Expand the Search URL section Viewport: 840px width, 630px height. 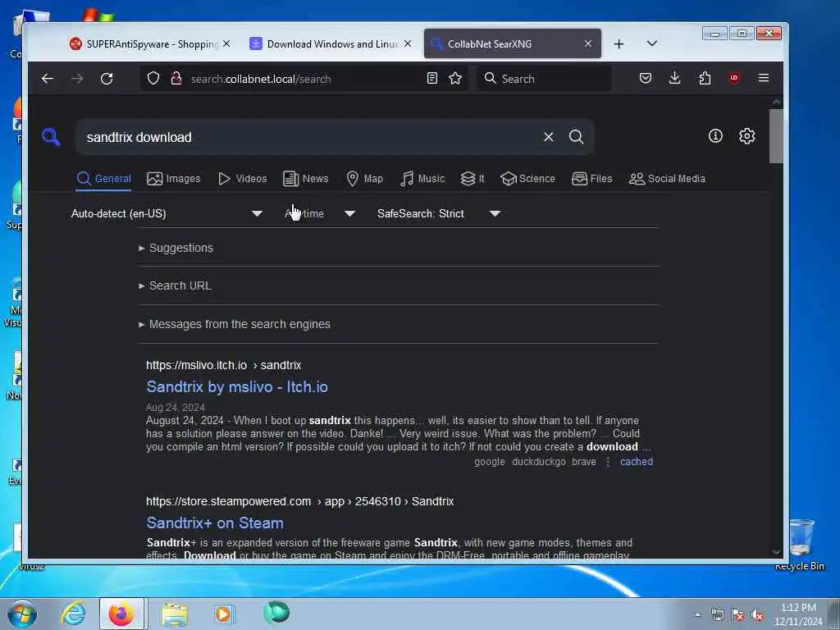point(175,285)
